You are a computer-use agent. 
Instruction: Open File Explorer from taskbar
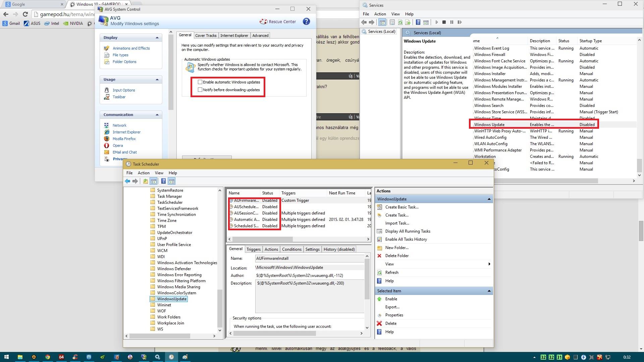pos(20,357)
